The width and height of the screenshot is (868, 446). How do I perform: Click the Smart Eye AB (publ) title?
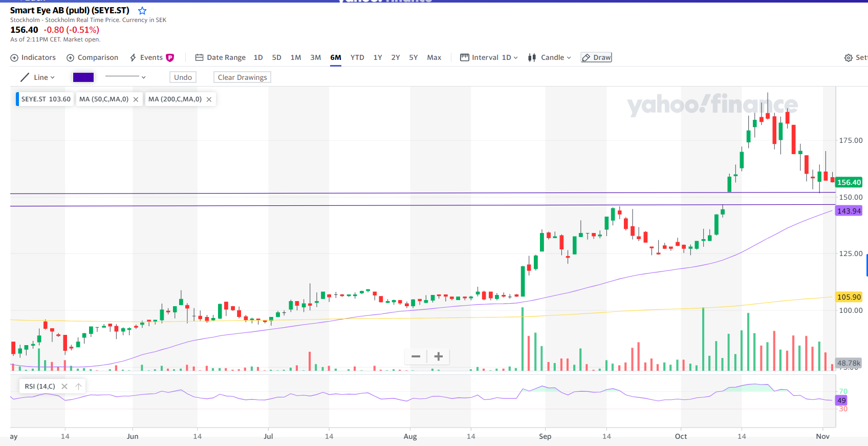pos(70,10)
